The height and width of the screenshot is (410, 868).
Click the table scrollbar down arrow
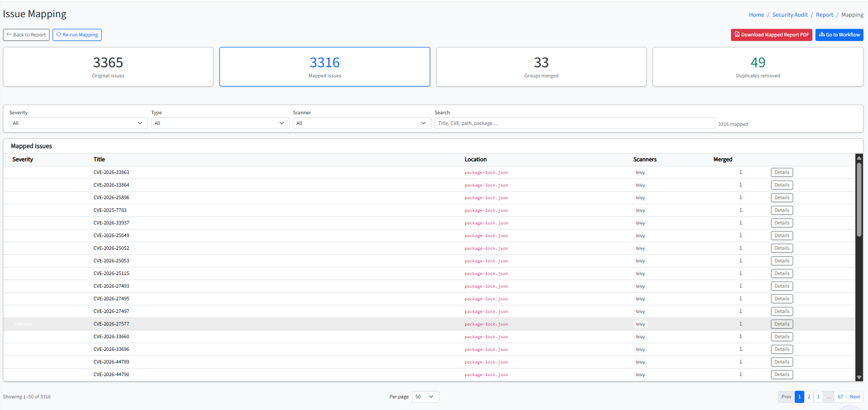(859, 377)
